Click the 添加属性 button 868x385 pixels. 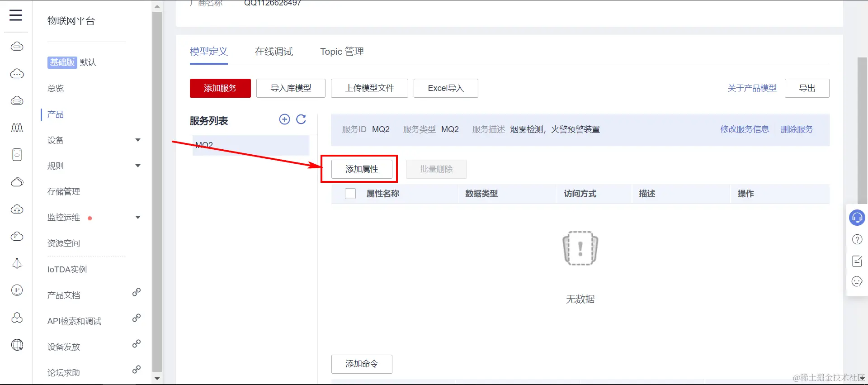click(x=362, y=169)
